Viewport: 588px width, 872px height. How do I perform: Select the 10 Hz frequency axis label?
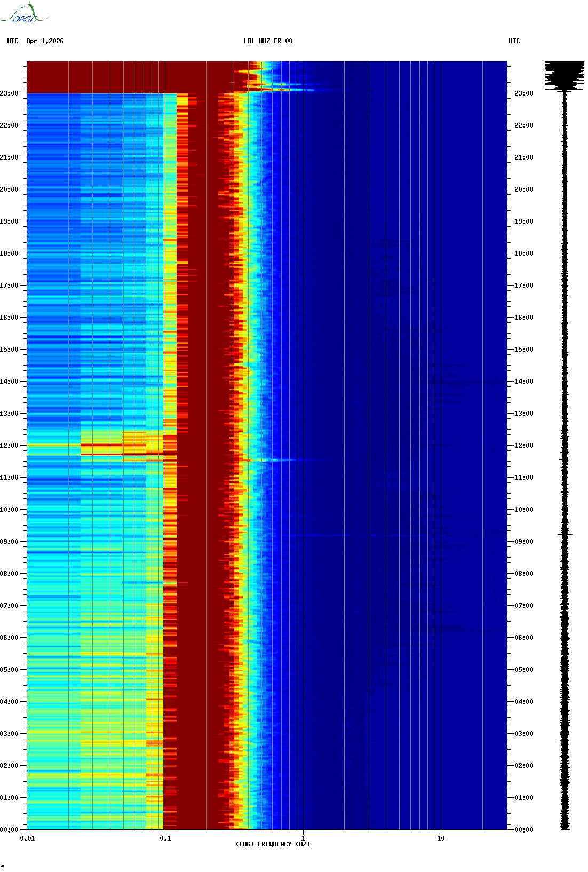(441, 838)
